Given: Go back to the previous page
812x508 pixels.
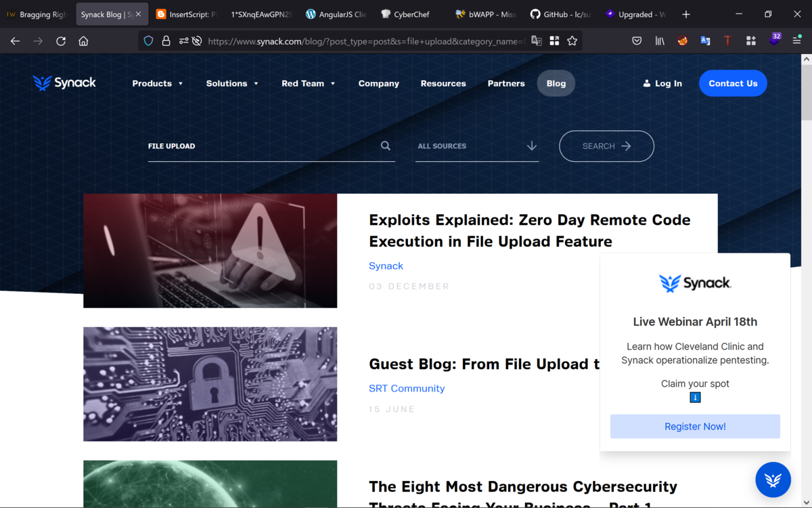Looking at the screenshot, I should click(x=15, y=41).
